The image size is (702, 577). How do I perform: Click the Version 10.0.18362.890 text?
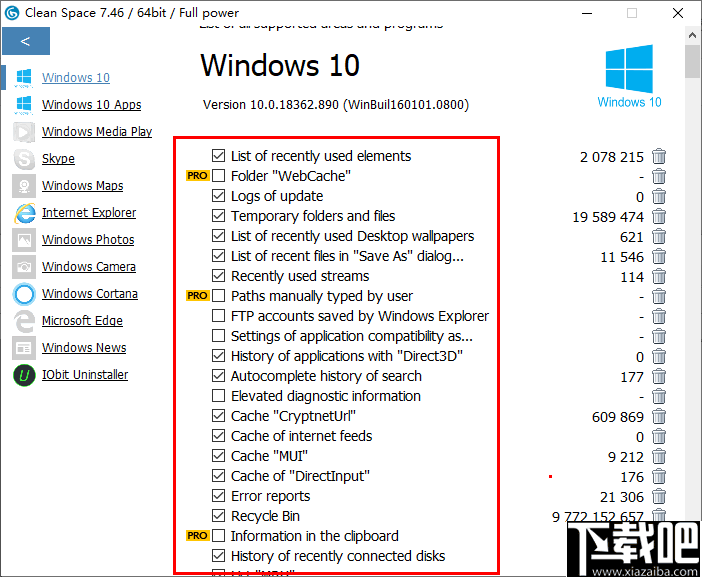[x=336, y=105]
